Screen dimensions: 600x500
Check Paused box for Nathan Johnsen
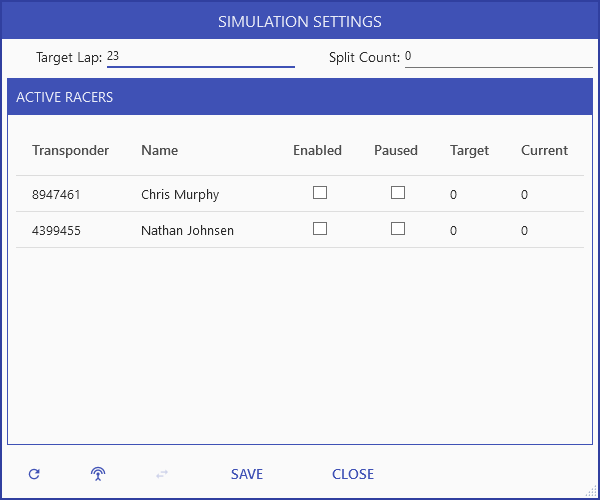click(398, 228)
